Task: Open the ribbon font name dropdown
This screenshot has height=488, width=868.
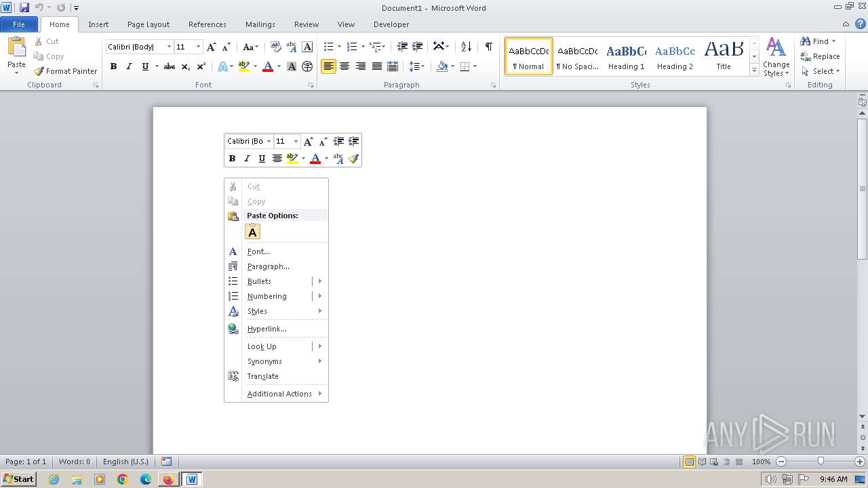Action: (x=169, y=47)
